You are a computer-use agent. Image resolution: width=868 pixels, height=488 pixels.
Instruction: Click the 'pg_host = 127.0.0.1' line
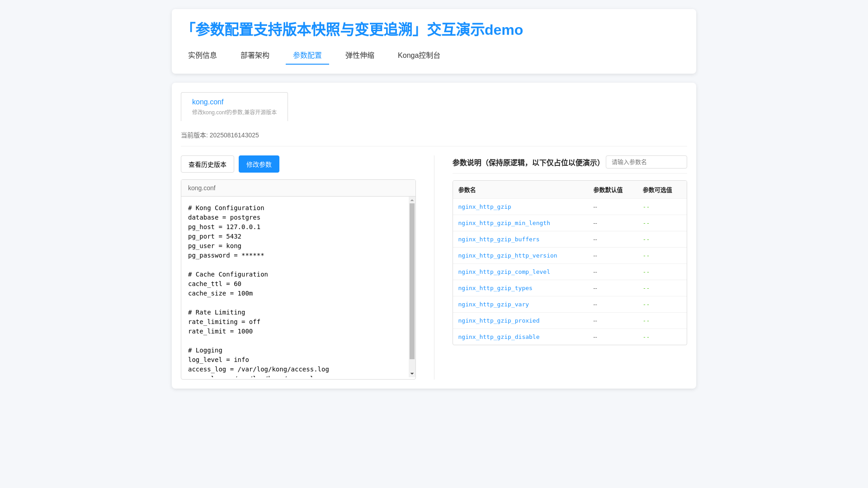point(224,227)
